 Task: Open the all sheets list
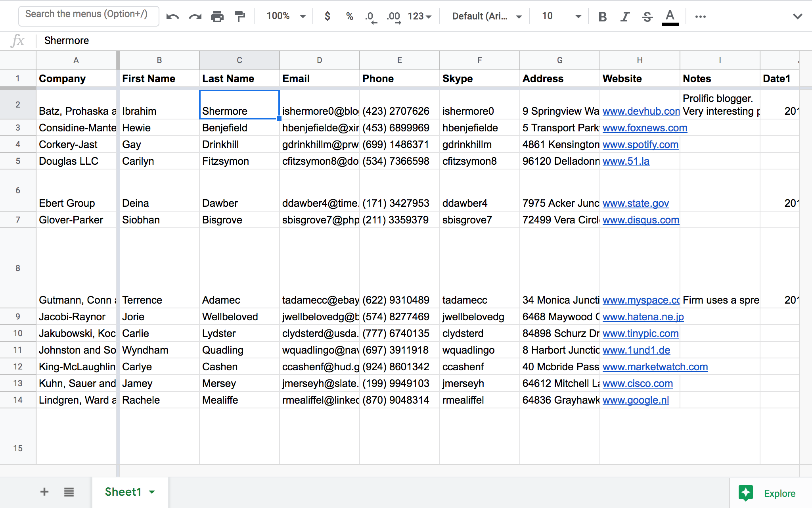[x=69, y=492]
